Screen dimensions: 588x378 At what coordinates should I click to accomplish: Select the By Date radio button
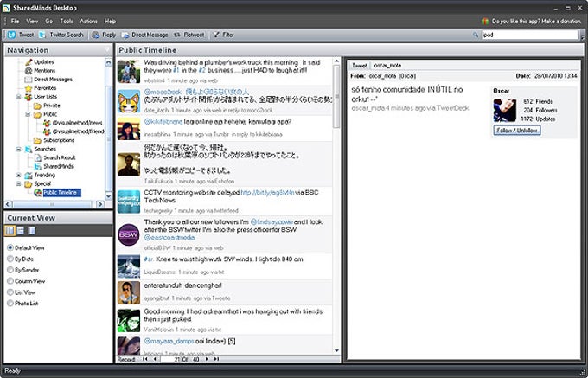[x=10, y=259]
